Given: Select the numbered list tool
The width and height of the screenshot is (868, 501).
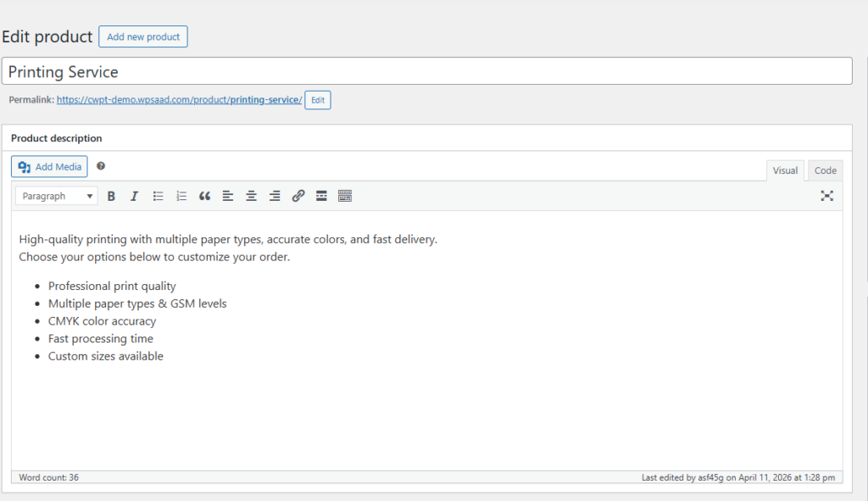Looking at the screenshot, I should (181, 196).
